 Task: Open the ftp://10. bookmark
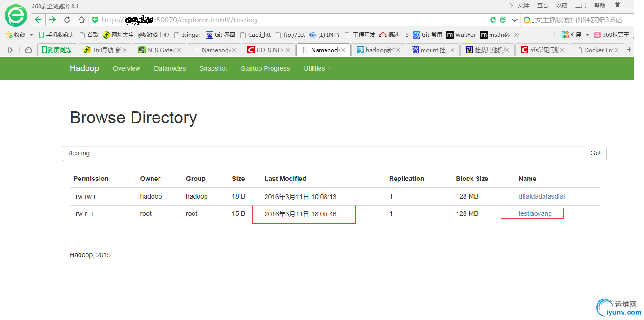(x=290, y=35)
